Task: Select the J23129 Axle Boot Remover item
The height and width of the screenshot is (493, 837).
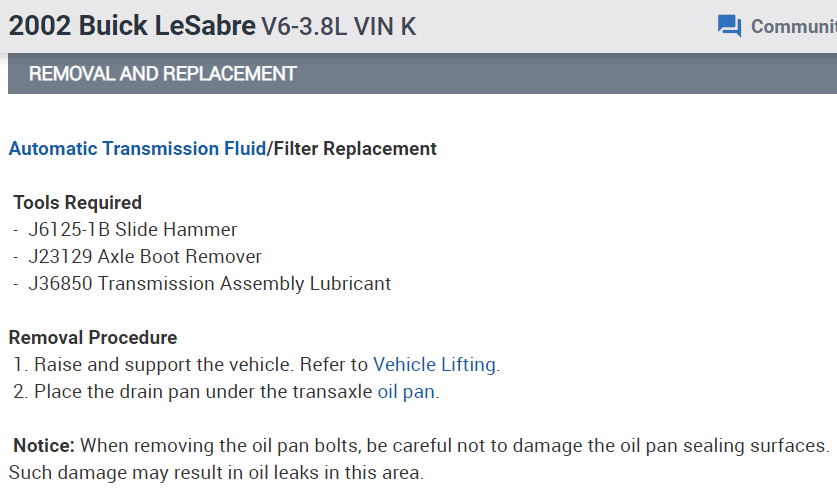Action: (145, 257)
